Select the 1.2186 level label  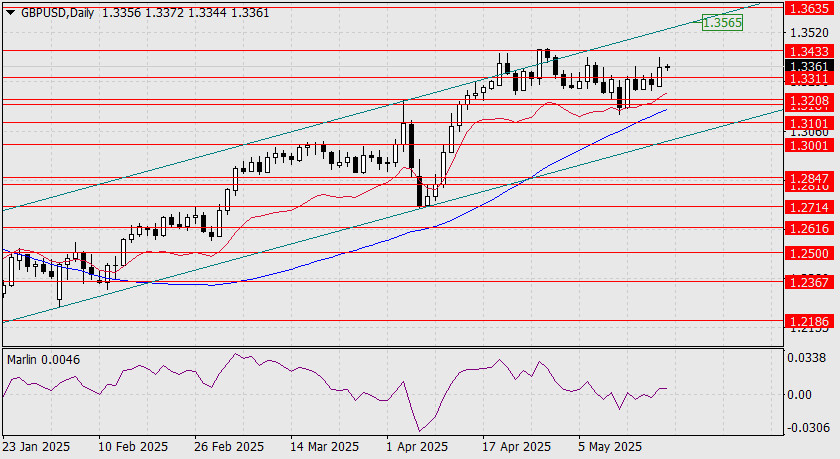pyautogui.click(x=809, y=321)
